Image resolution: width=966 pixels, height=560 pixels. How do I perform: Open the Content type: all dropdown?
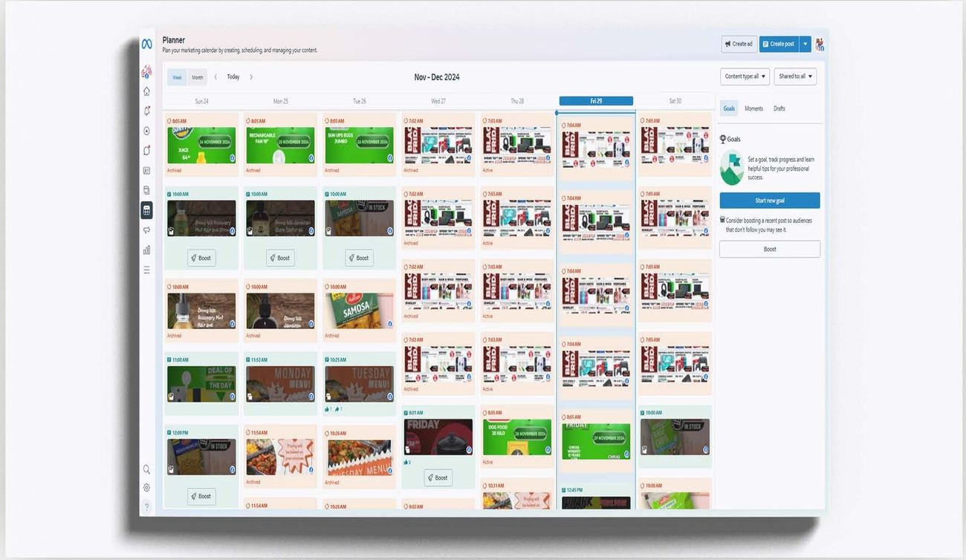coord(745,76)
